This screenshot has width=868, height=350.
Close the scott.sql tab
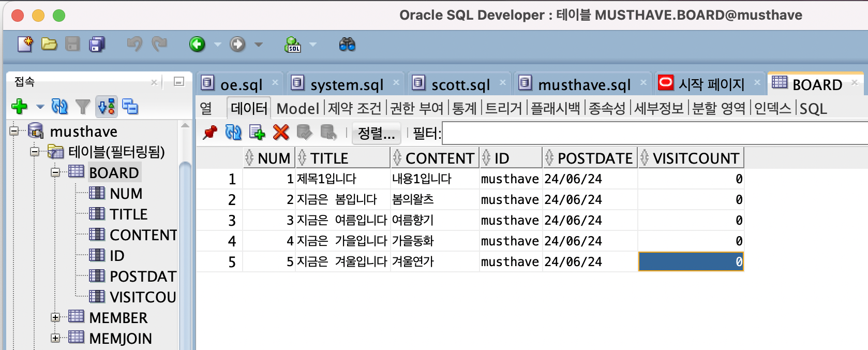tap(503, 82)
